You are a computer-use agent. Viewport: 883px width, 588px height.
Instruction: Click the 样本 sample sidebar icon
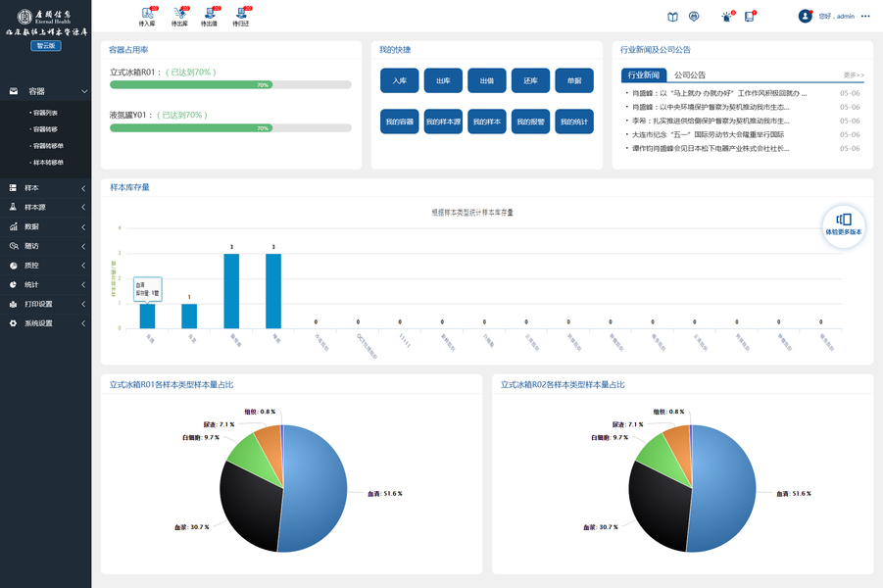pos(14,188)
